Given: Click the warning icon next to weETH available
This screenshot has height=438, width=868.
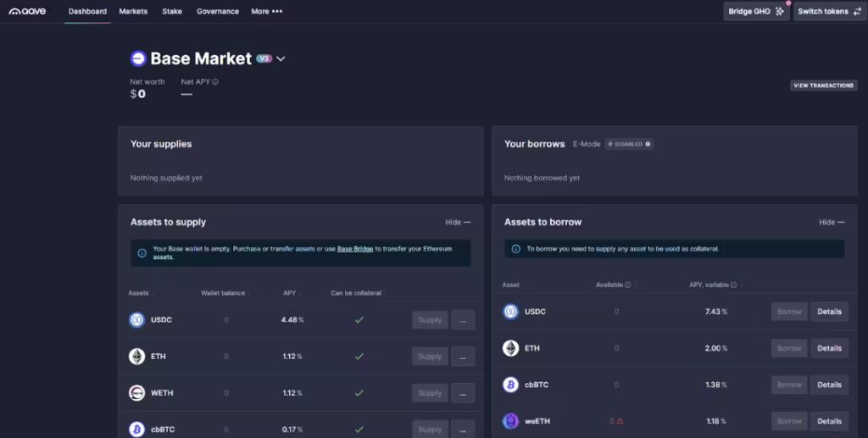Looking at the screenshot, I should (x=620, y=421).
